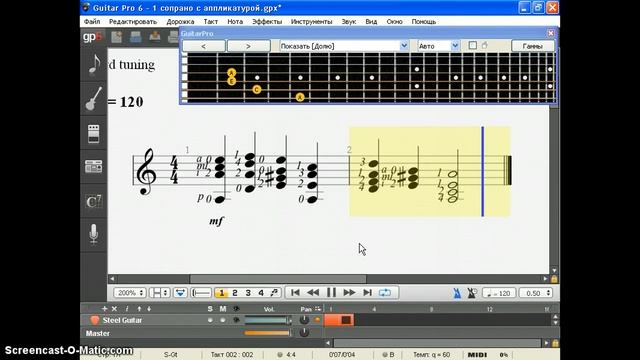Click the Гаммы button
This screenshot has width=640, height=360.
533,46
